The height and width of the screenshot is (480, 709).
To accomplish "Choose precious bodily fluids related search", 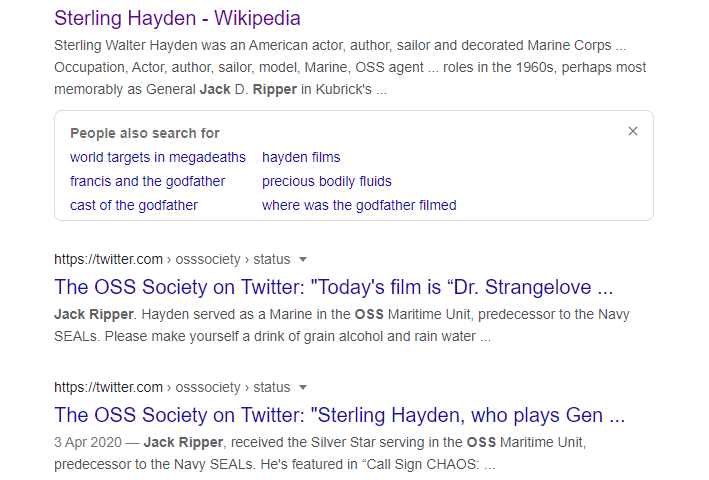I will (x=326, y=181).
